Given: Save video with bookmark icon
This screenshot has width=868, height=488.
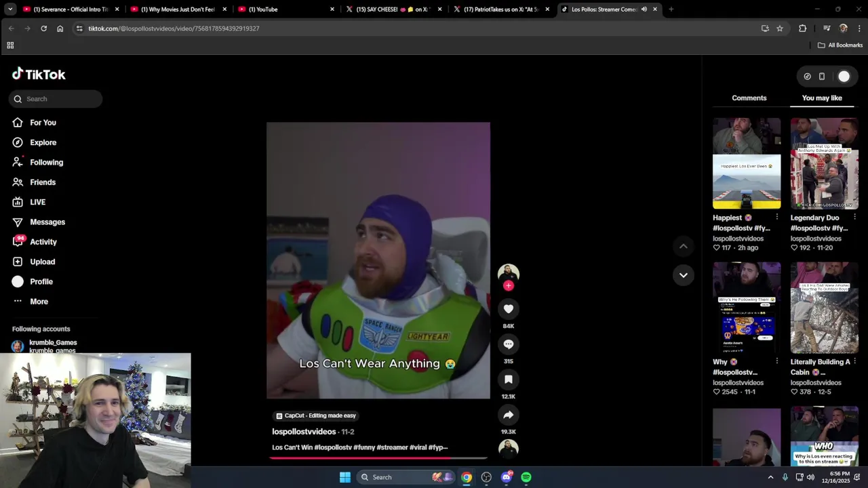Looking at the screenshot, I should [508, 380].
